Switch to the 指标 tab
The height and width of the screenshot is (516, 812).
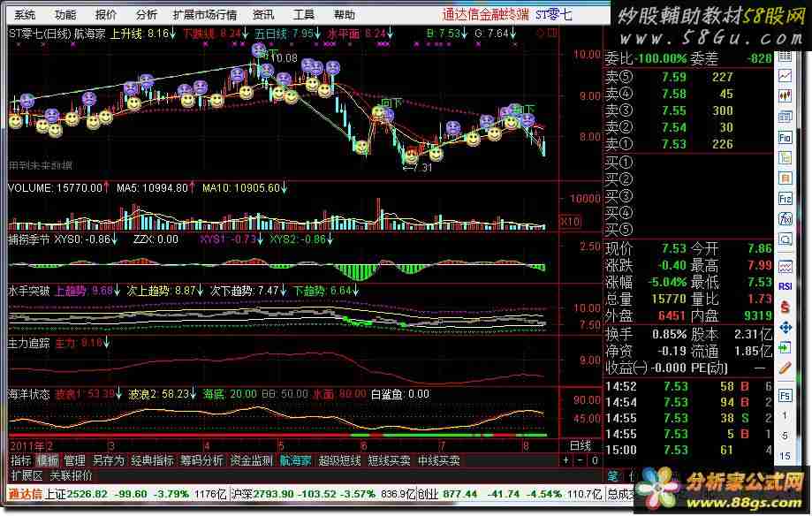tap(21, 460)
